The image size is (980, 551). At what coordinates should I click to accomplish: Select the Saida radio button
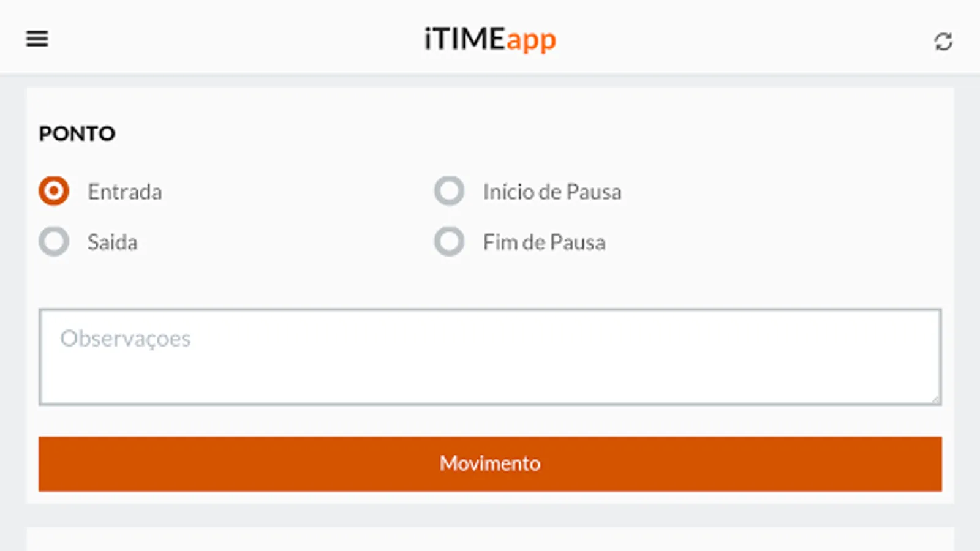coord(54,242)
